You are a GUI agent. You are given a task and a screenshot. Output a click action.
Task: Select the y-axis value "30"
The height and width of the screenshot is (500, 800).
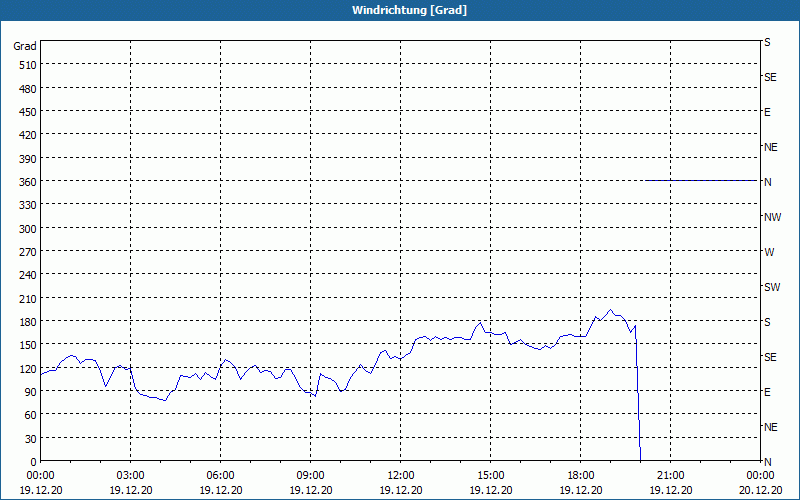coord(31,439)
